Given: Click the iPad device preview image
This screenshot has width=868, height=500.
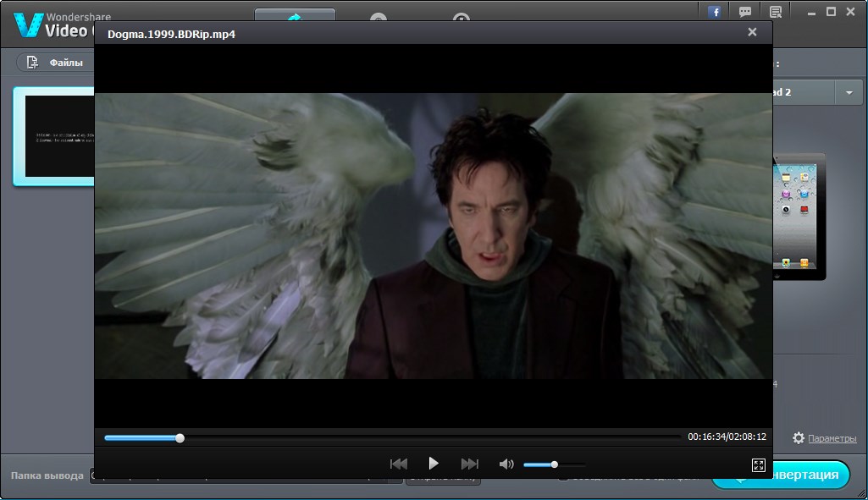Looking at the screenshot, I should coord(799,217).
